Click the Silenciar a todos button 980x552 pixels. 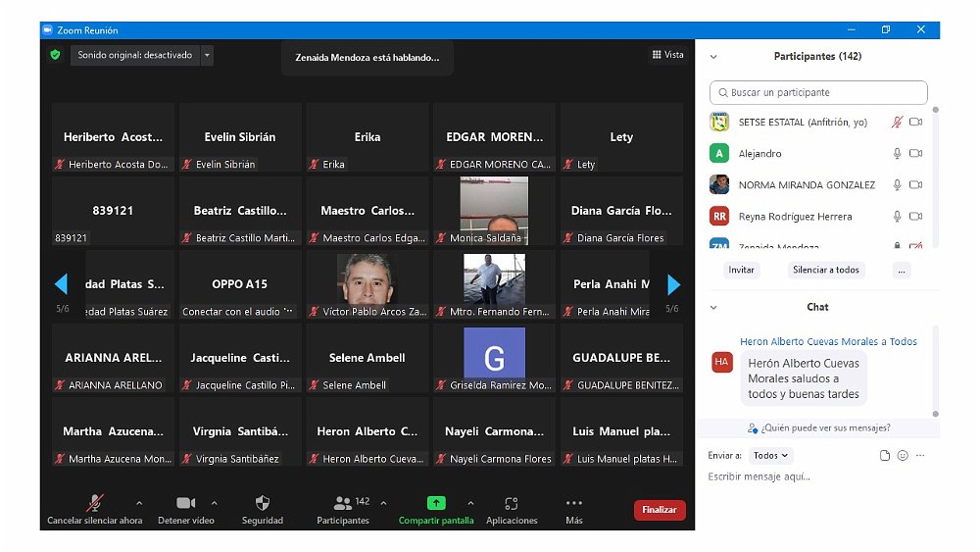pyautogui.click(x=825, y=270)
